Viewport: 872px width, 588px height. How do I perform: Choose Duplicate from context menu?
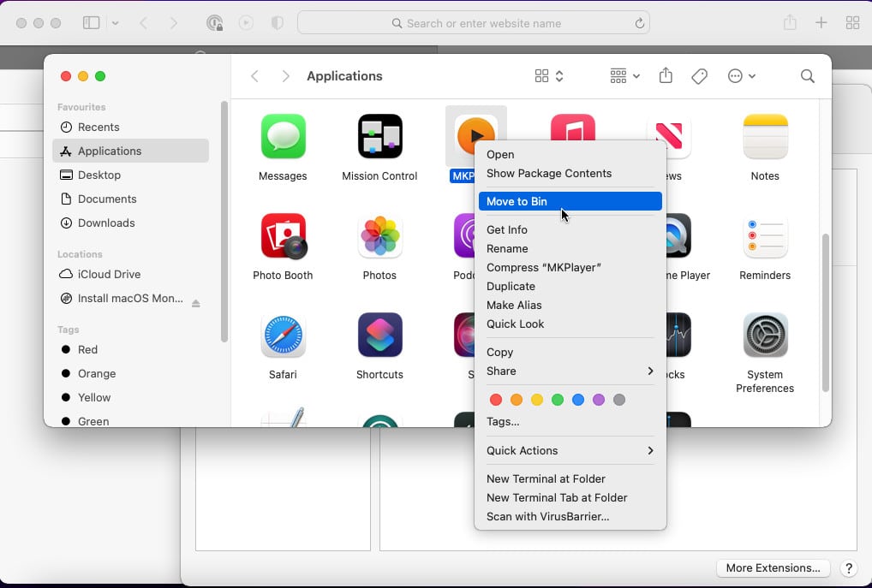click(570, 286)
